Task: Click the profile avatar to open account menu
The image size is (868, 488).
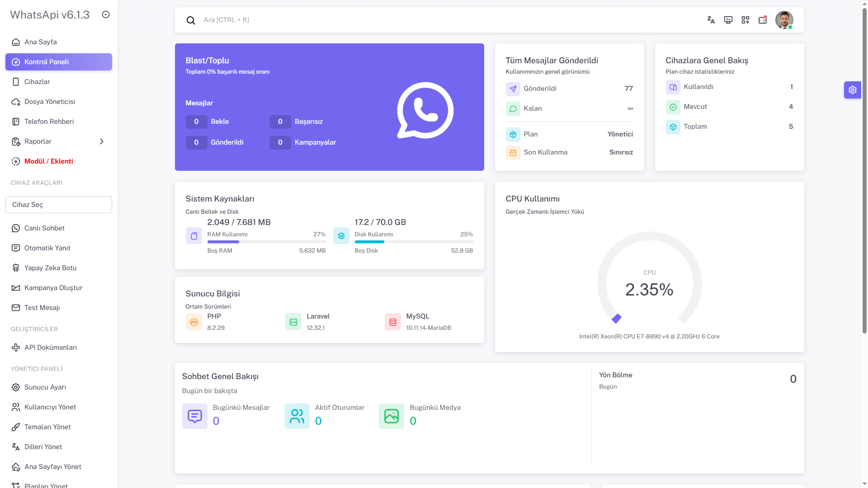Action: (784, 20)
